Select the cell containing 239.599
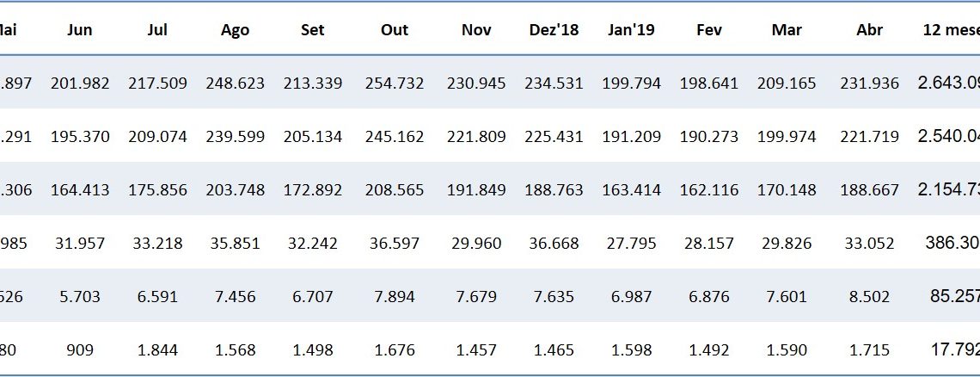 point(235,137)
